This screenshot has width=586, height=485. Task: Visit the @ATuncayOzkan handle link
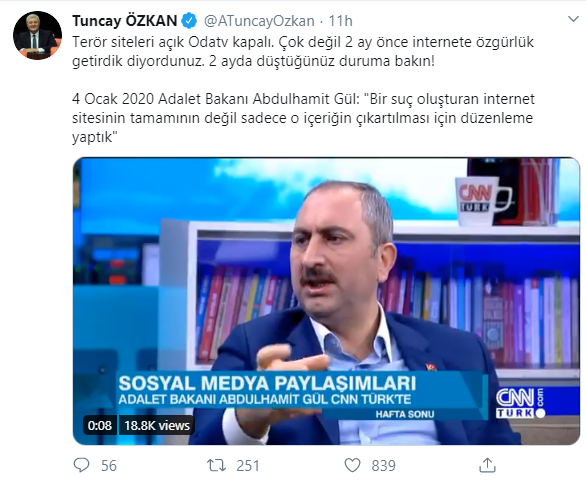click(x=259, y=21)
